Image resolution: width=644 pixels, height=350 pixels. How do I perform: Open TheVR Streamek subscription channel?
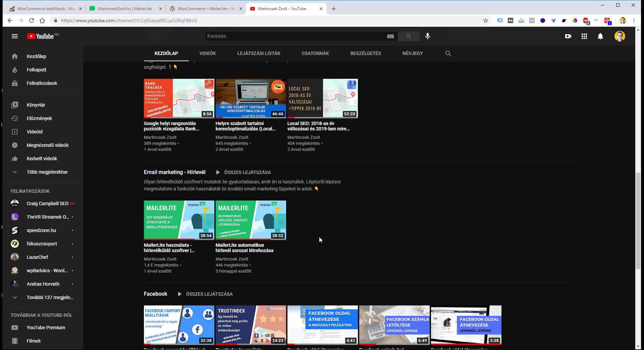(x=43, y=217)
